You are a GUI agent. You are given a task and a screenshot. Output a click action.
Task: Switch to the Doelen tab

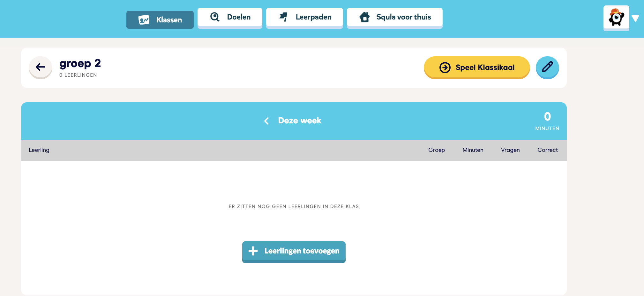click(230, 18)
